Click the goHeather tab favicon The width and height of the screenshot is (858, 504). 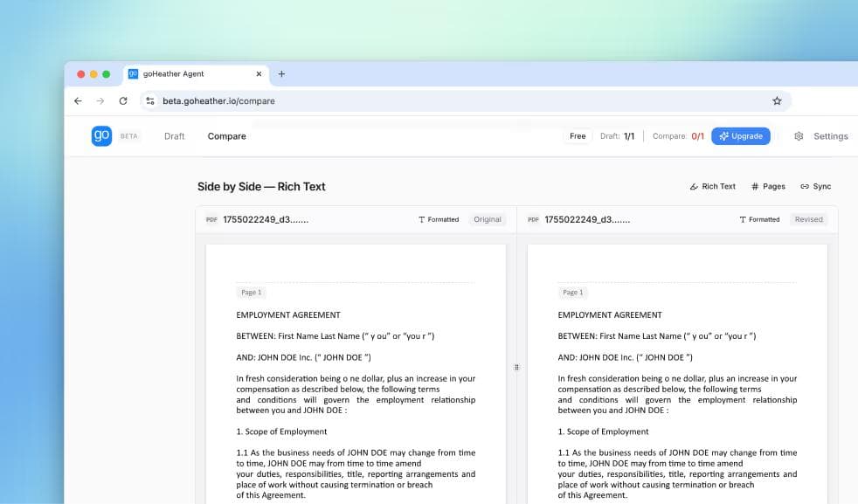(x=133, y=74)
